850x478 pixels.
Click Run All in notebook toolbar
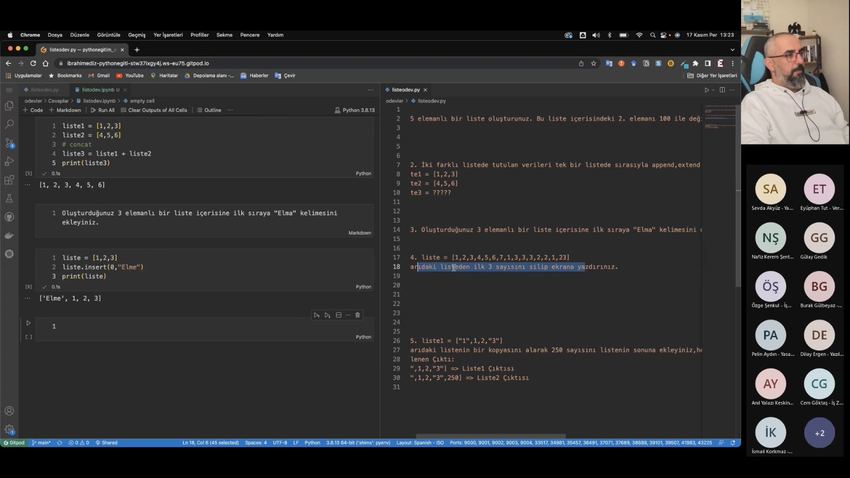point(102,110)
